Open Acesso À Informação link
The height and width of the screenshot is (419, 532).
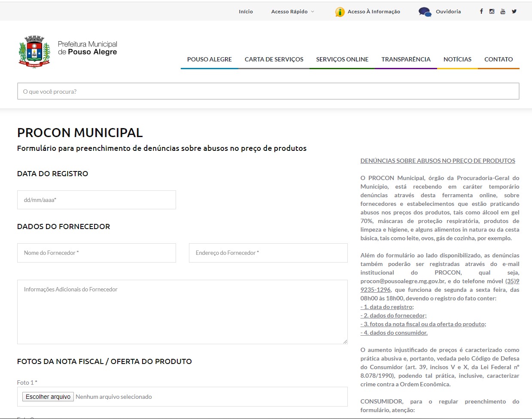[374, 12]
